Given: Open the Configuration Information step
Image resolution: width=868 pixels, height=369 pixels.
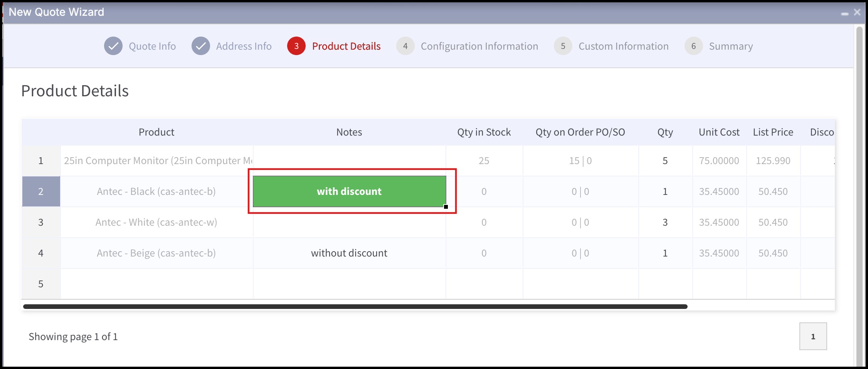Looking at the screenshot, I should pos(479,46).
